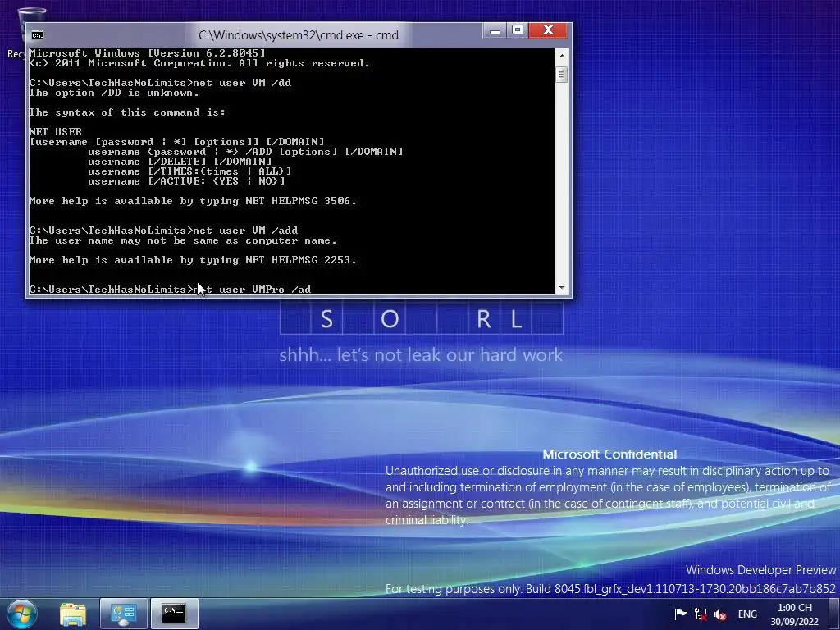Click 'Microsoft Windows [Version 6.2.8045]' line
Screen dimensions: 840x630
(x=148, y=53)
